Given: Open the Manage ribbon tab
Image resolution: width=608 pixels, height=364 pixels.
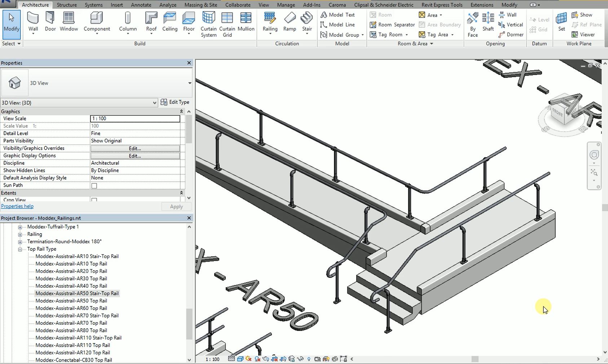Looking at the screenshot, I should [x=286, y=5].
